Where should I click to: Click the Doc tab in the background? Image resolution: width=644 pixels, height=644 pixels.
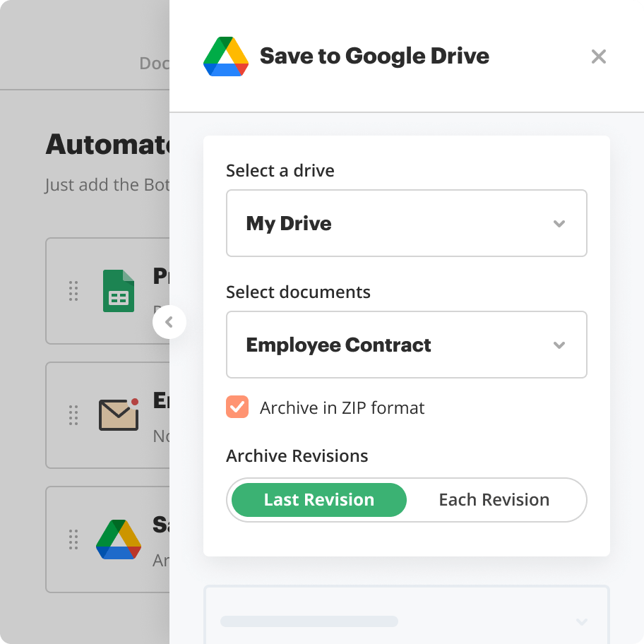155,64
